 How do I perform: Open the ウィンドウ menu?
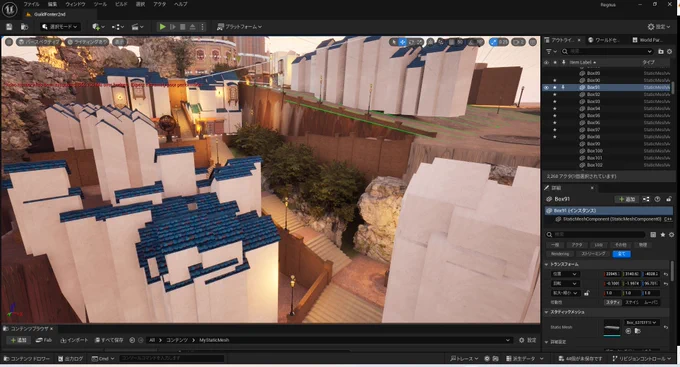pos(75,4)
